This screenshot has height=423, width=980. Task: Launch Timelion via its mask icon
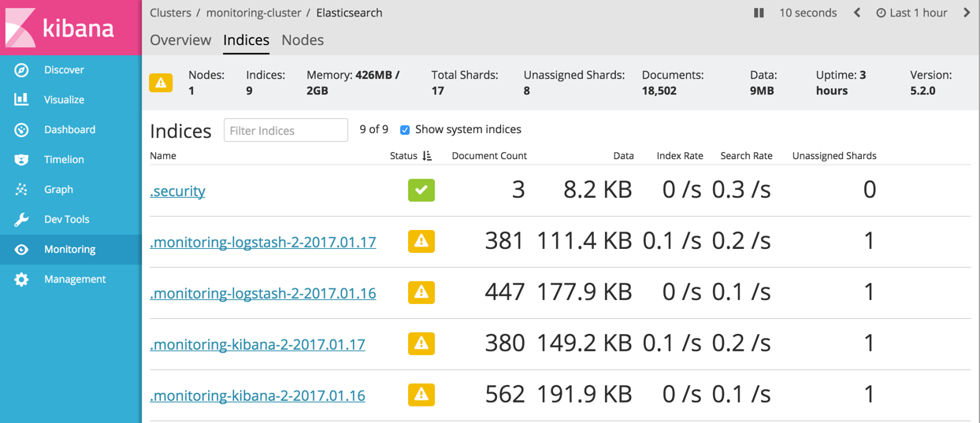click(x=21, y=160)
